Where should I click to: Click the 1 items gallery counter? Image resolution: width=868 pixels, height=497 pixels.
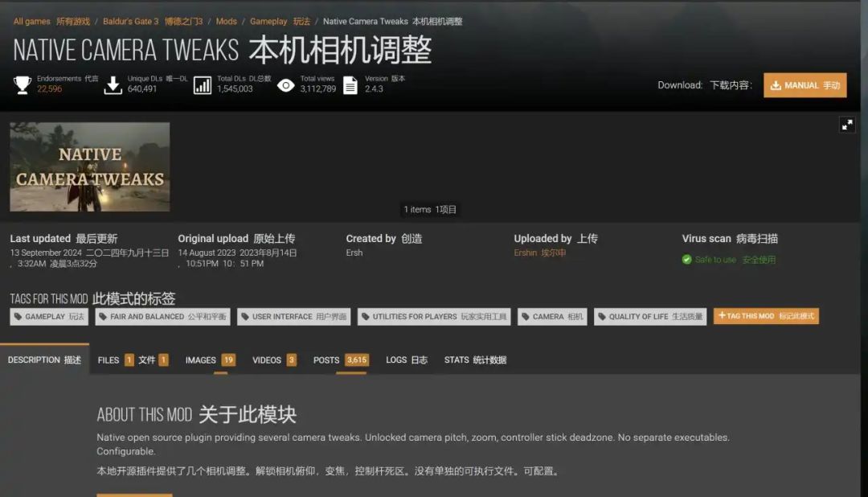coord(430,209)
